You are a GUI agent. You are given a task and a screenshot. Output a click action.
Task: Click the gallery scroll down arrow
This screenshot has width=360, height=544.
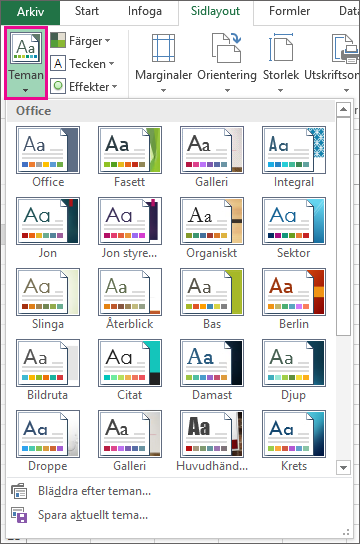343,467
